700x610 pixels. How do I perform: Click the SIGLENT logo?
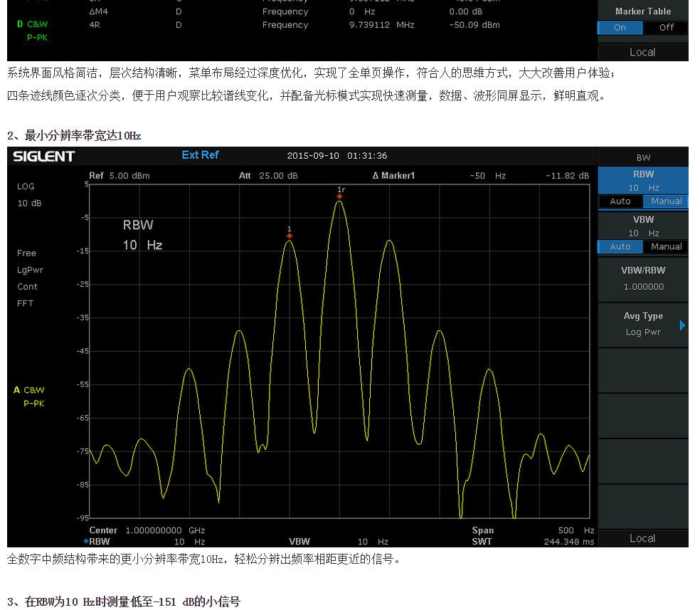coord(44,157)
